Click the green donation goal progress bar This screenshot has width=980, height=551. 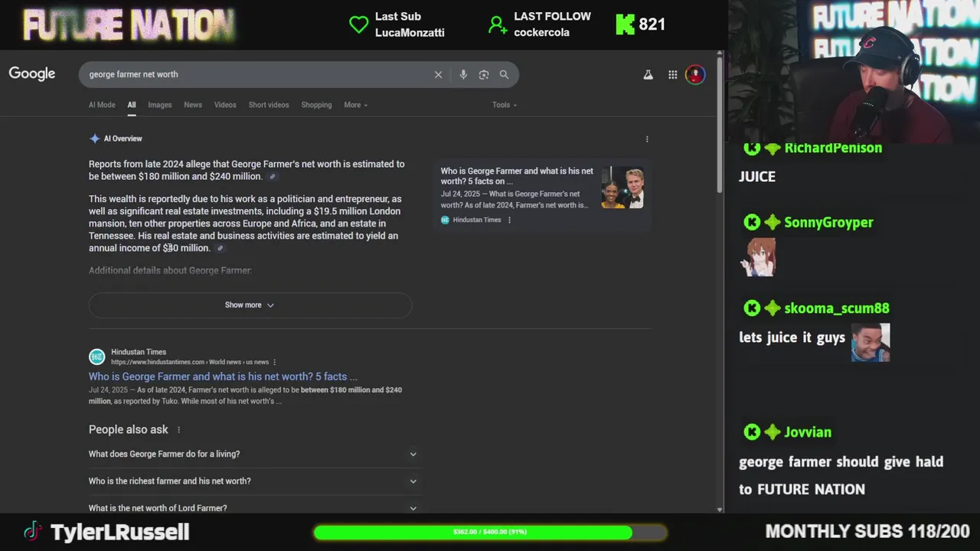coord(490,532)
